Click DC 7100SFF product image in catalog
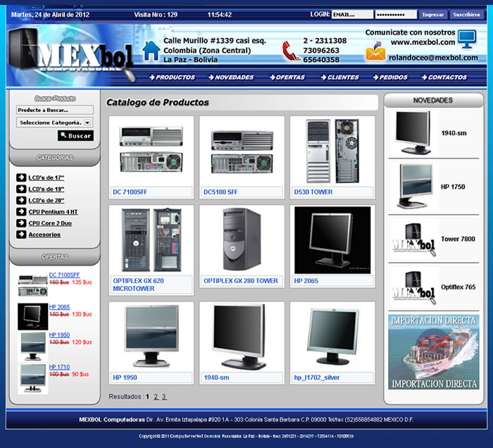This screenshot has width=493, height=448. [x=151, y=149]
